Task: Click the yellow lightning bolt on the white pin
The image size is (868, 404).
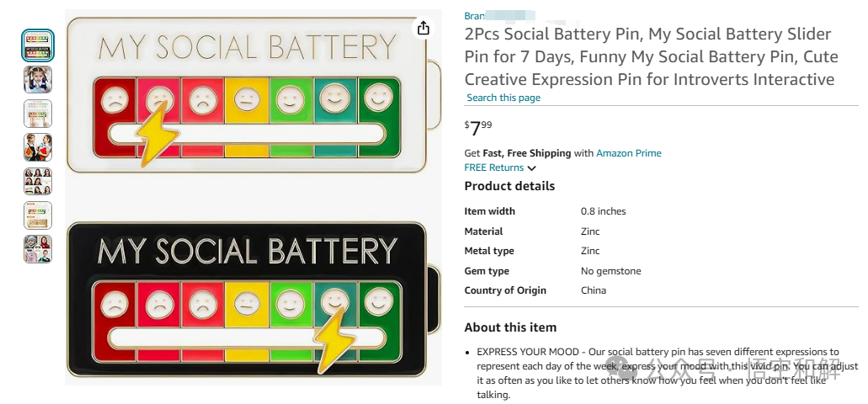Action: coord(157,134)
